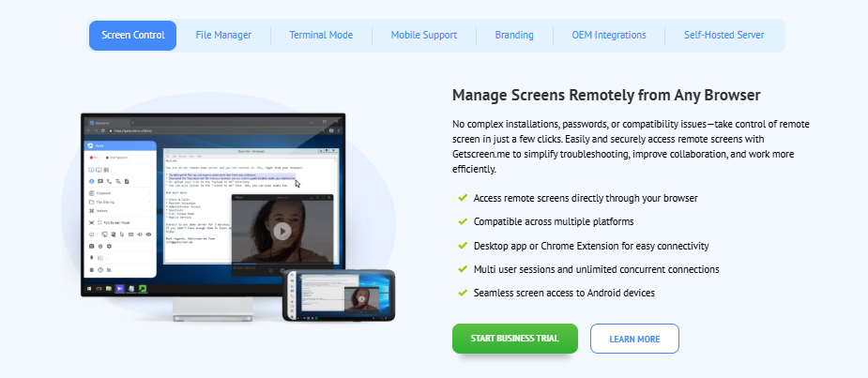
Task: Click the checkmark beside 'Compatible across multiple platforms'
Action: [463, 221]
